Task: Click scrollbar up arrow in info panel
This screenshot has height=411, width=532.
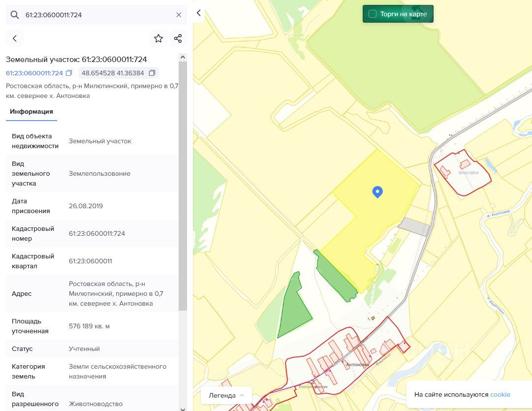Action: (183, 57)
